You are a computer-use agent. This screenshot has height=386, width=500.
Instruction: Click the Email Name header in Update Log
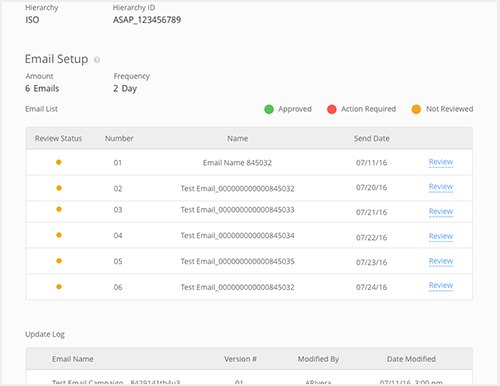point(73,359)
